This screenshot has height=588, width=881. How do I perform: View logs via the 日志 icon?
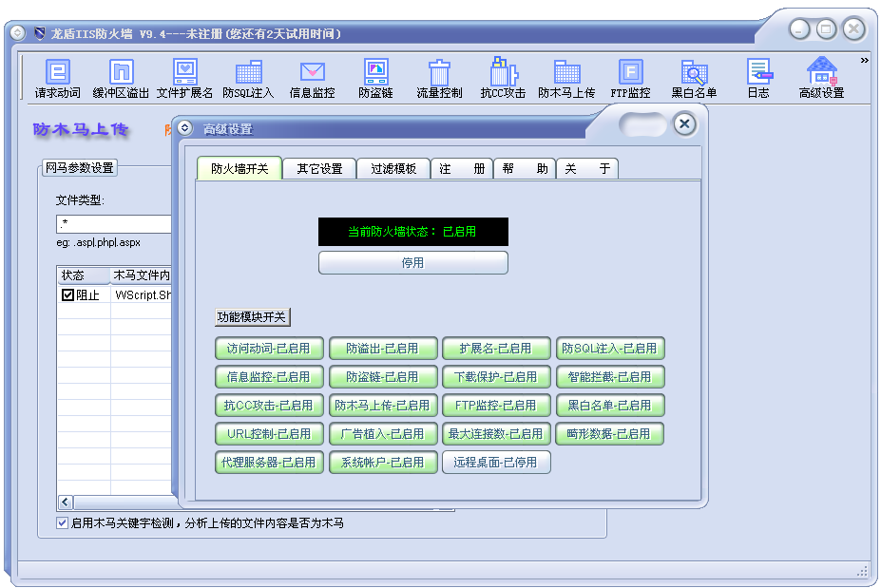click(x=757, y=76)
